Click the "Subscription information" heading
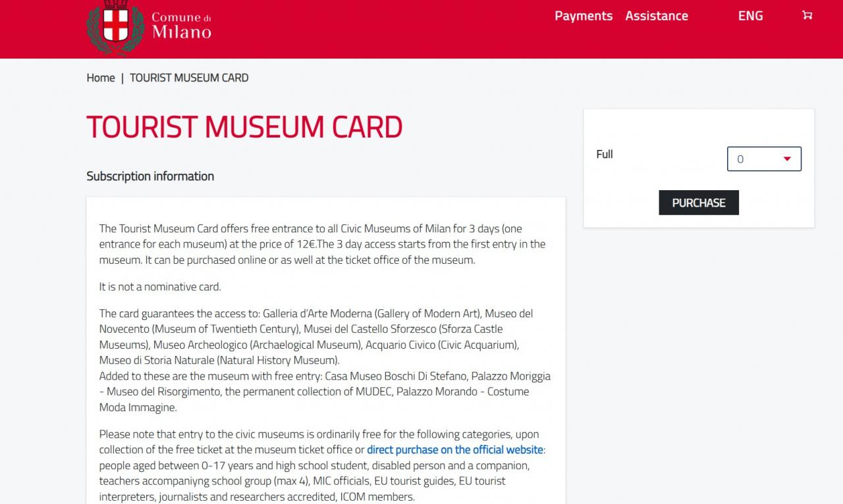This screenshot has height=504, width=843. click(150, 176)
